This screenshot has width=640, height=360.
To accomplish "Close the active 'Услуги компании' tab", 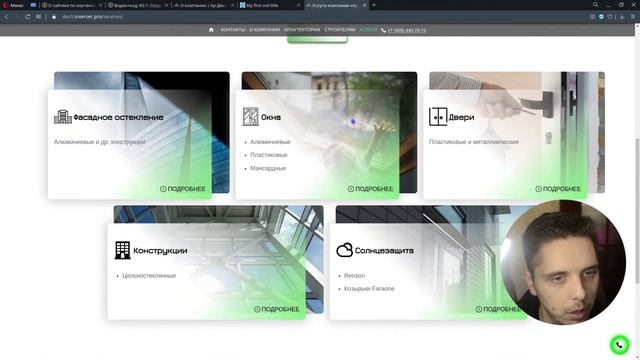I will click(x=364, y=5).
